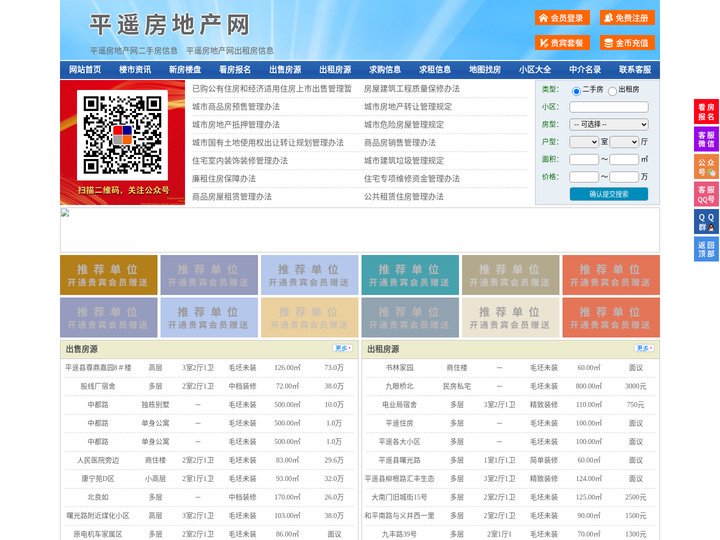720x540 pixels.
Task: Open sale listing 人民医院旁边
Action: click(98, 460)
